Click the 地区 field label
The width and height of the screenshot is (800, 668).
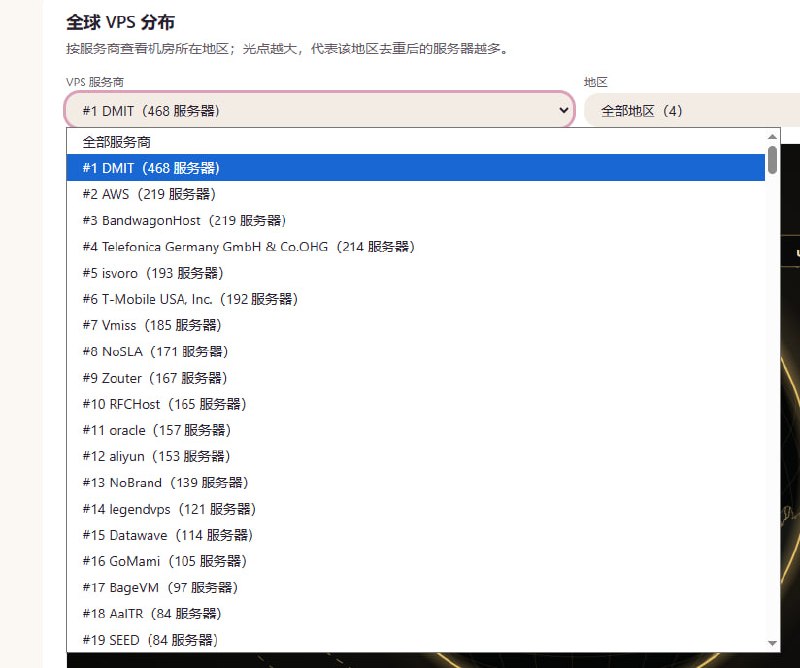tap(595, 82)
